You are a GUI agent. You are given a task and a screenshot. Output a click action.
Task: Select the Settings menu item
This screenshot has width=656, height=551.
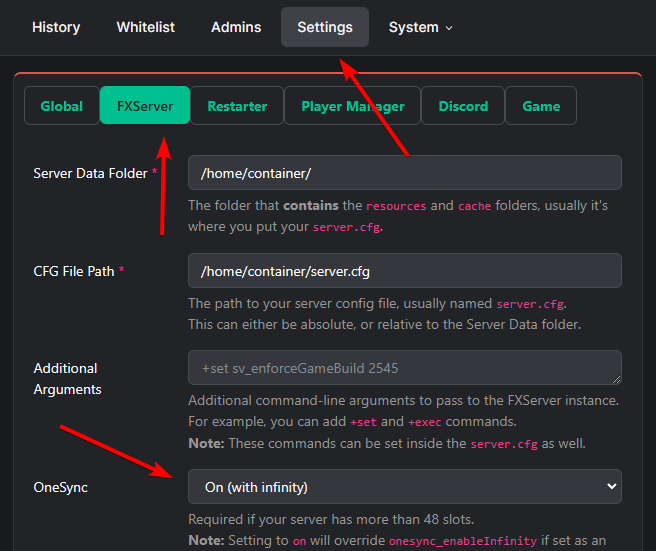coord(325,27)
